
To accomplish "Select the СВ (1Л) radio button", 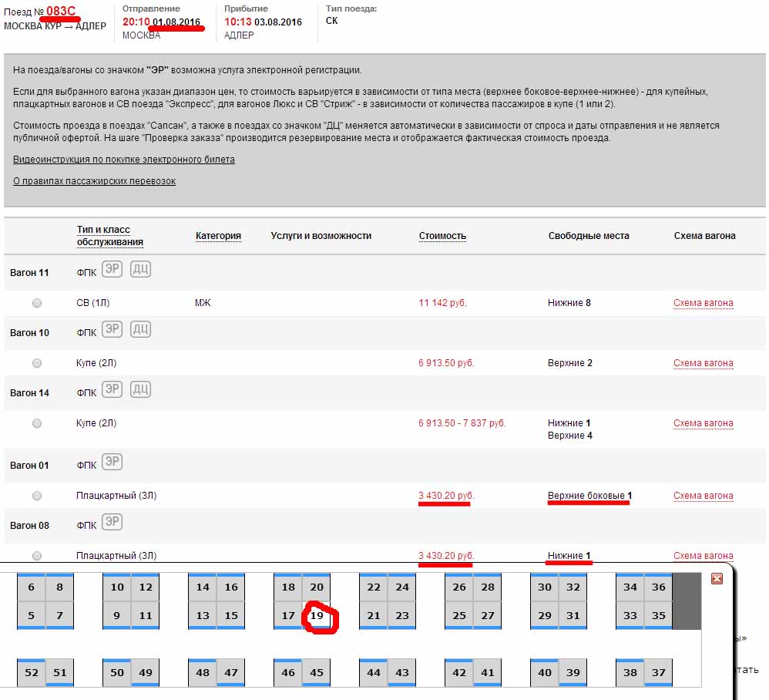I will pyautogui.click(x=37, y=303).
